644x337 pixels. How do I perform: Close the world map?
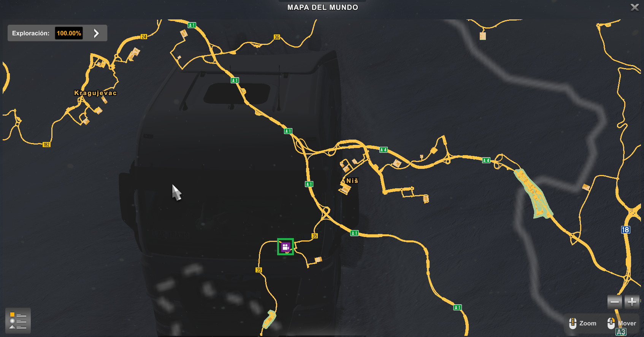[634, 7]
